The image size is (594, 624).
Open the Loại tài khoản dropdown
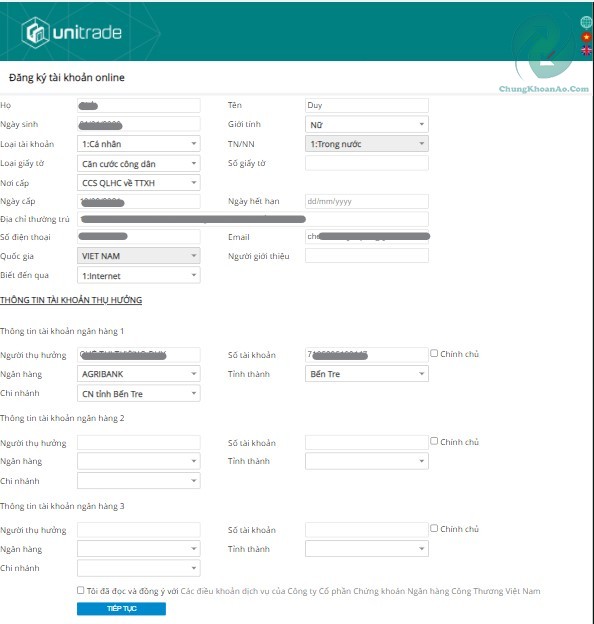pos(139,144)
